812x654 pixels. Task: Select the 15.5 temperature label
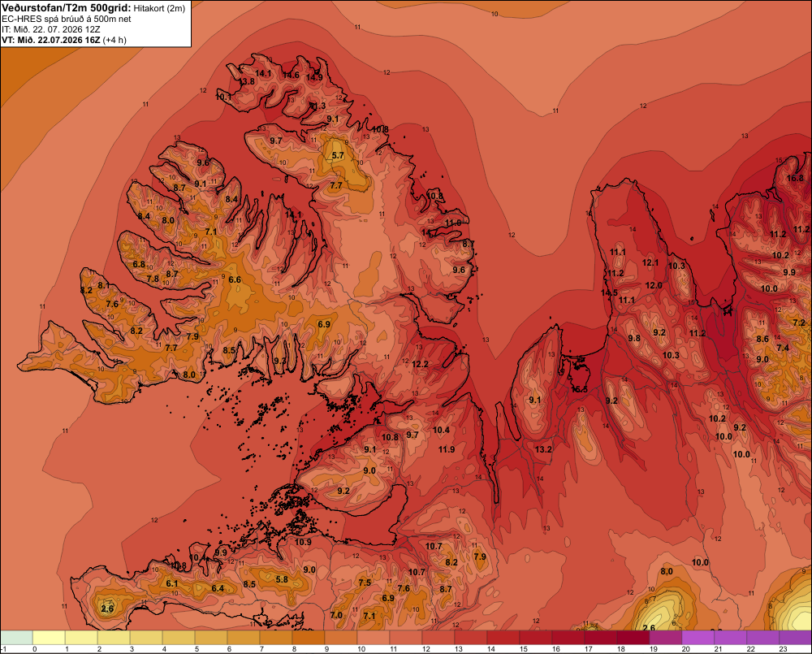tap(579, 389)
